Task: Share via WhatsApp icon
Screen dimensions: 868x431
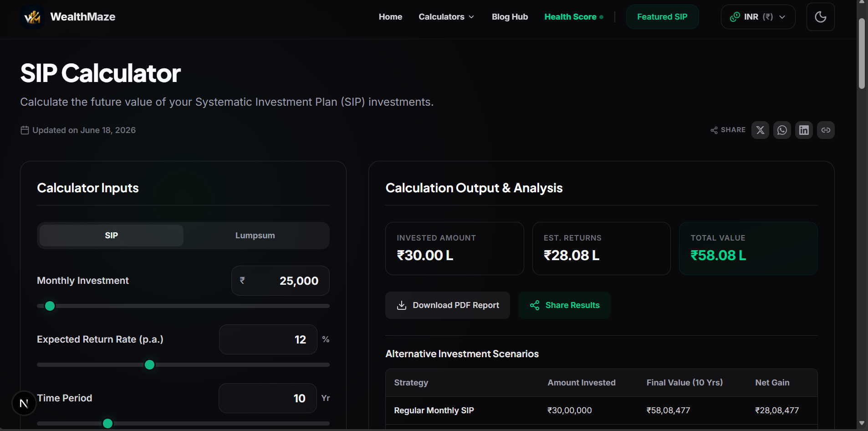Action: (782, 130)
